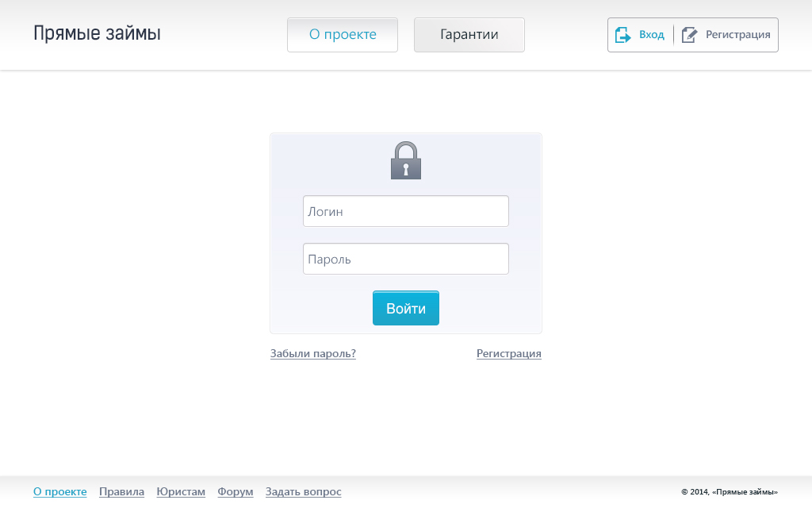Open the Забыли пароль? link
The width and height of the screenshot is (812, 508).
tap(312, 353)
